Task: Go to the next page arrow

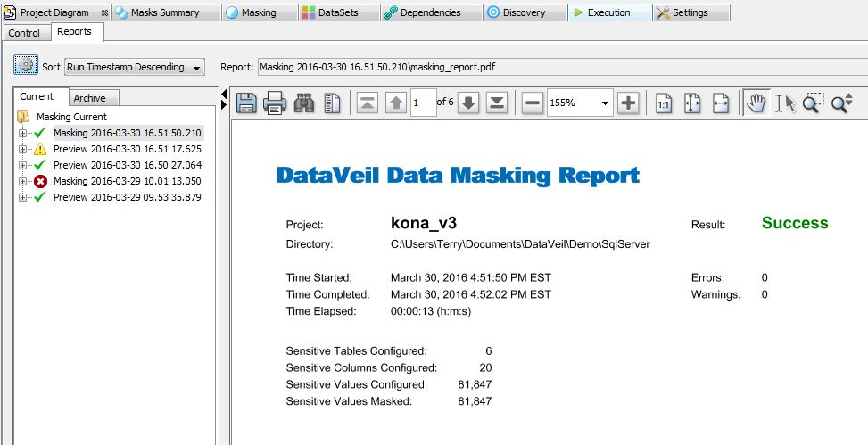Action: pos(469,103)
